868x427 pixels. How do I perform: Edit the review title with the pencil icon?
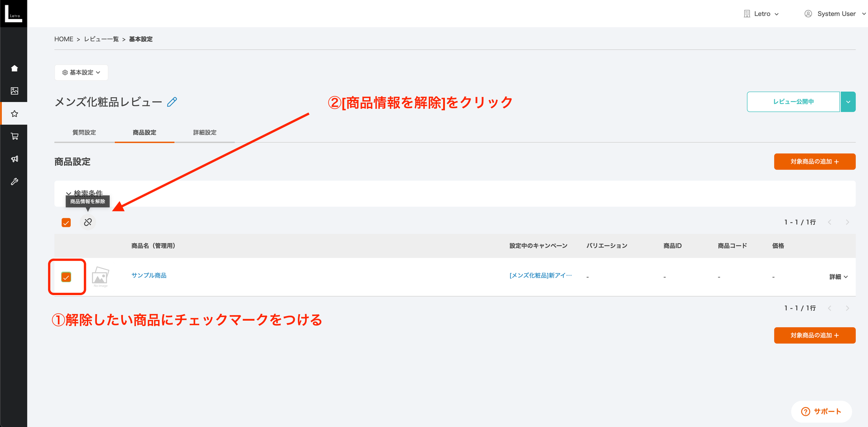pyautogui.click(x=172, y=102)
